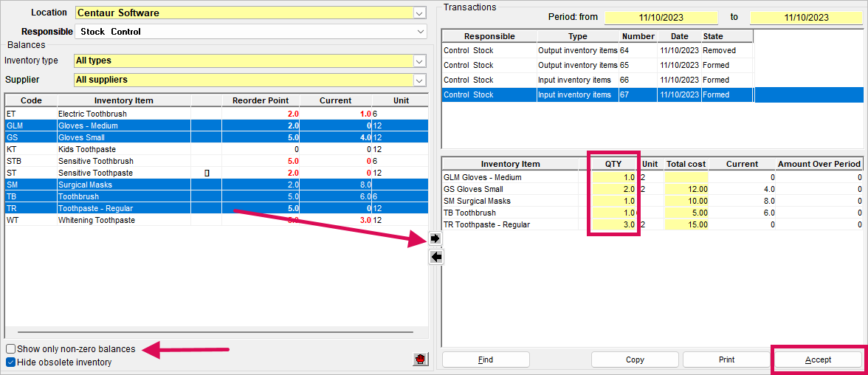
Task: Select Sensitive Toothbrush row
Action: click(x=216, y=161)
